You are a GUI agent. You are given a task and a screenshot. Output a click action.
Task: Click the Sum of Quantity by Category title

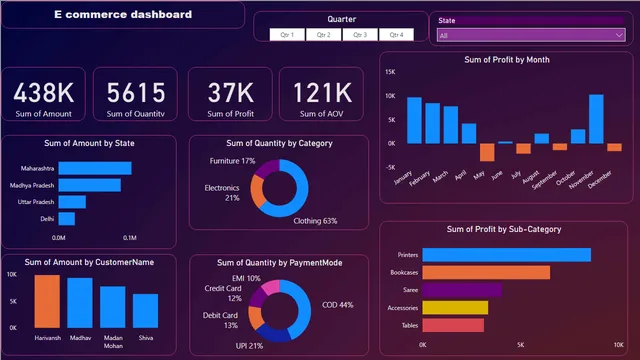(279, 143)
